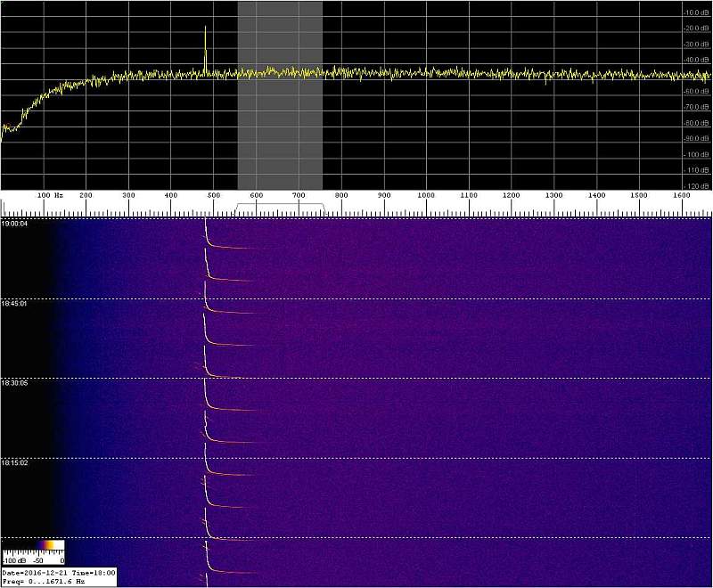Click the 1000 Hz label on the frequency scale

(x=426, y=195)
